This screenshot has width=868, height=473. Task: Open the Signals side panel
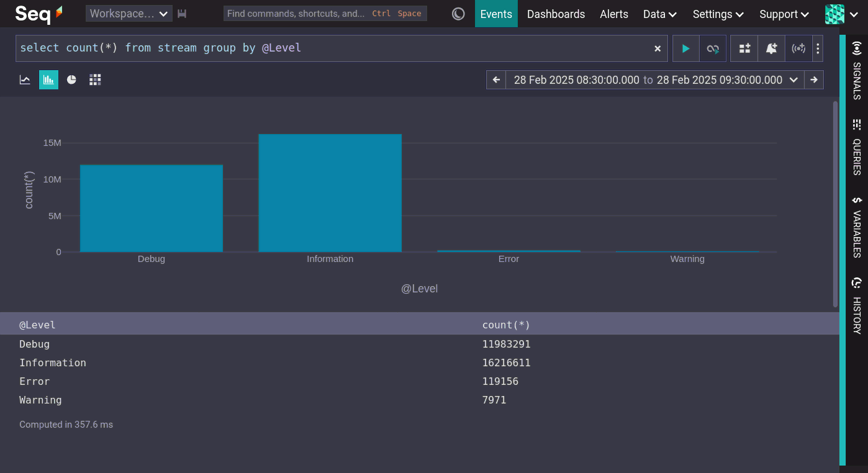click(857, 71)
